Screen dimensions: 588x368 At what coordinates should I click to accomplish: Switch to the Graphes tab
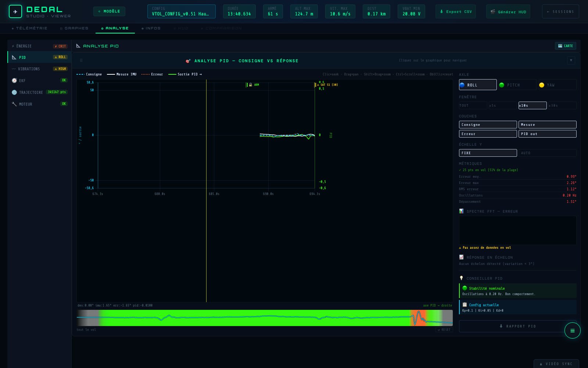click(x=74, y=28)
